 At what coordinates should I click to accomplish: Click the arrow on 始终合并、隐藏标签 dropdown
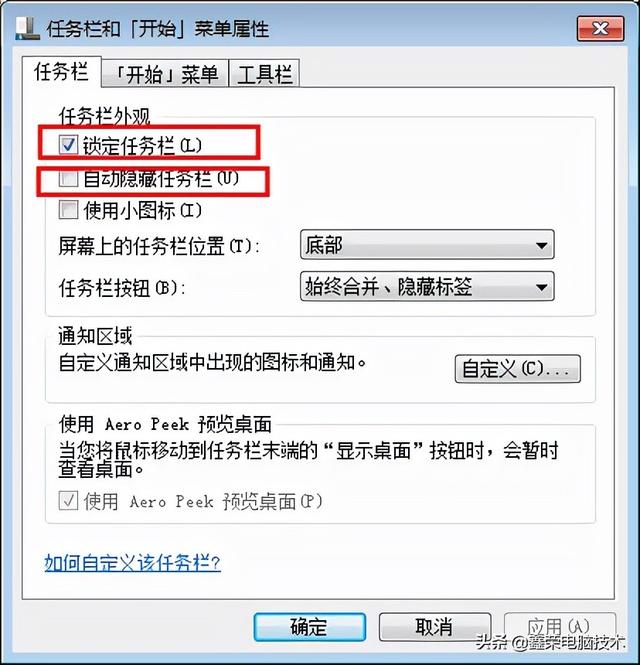coord(541,287)
